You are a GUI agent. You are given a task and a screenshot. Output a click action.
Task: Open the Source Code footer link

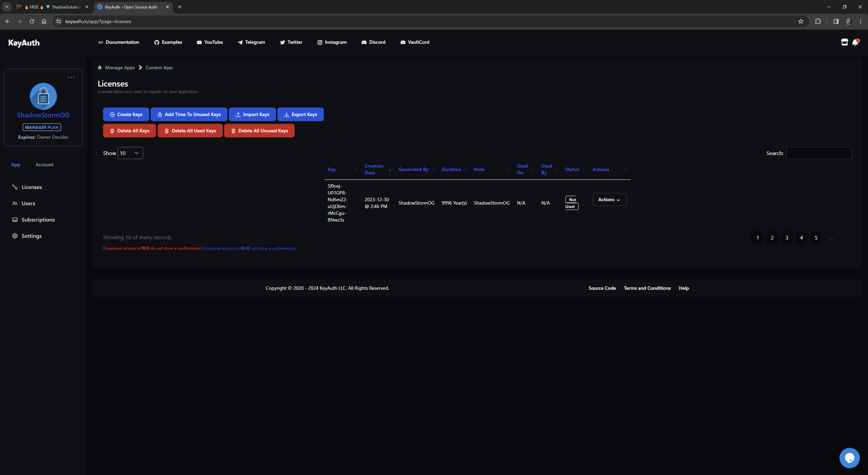602,288
